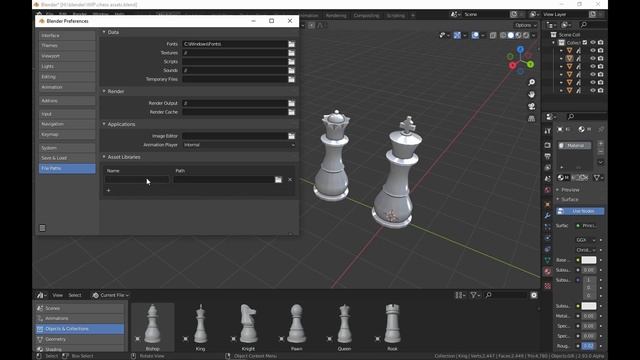
Task: Select the Scenes asset category
Action: pos(80,308)
